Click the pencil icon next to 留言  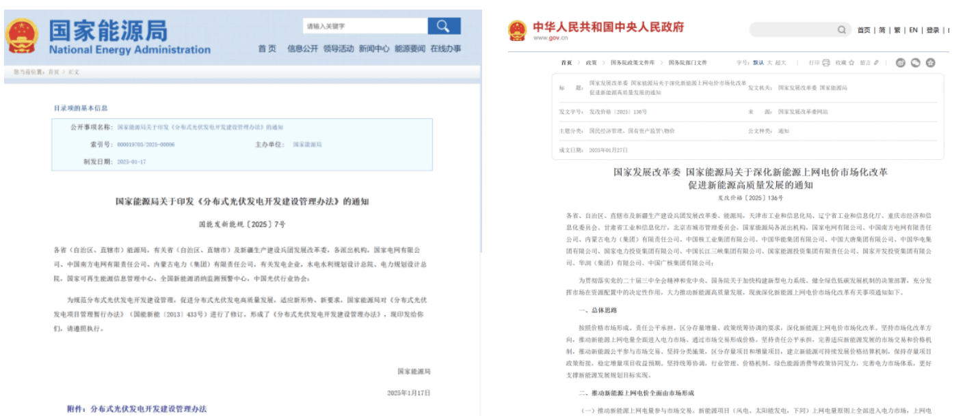tap(876, 62)
